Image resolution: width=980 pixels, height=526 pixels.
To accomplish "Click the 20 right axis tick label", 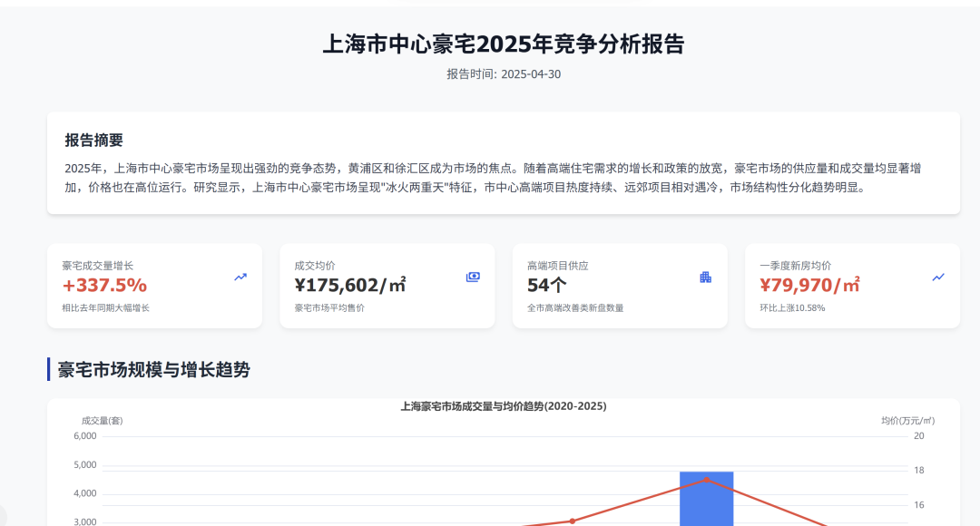I will [918, 436].
